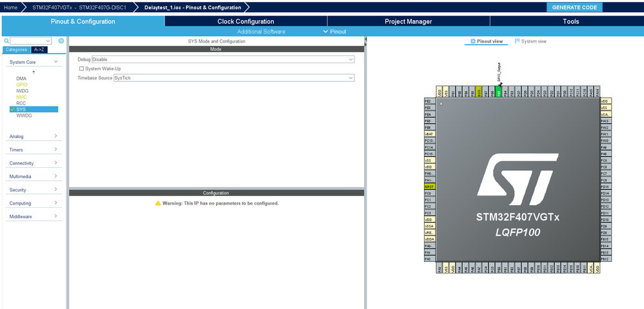
Task: Click pin PE3 on the chip
Action: pos(430,108)
